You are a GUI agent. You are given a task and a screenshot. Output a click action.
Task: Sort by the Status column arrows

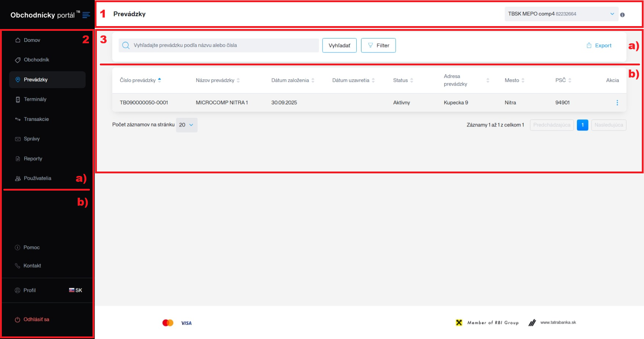point(412,80)
